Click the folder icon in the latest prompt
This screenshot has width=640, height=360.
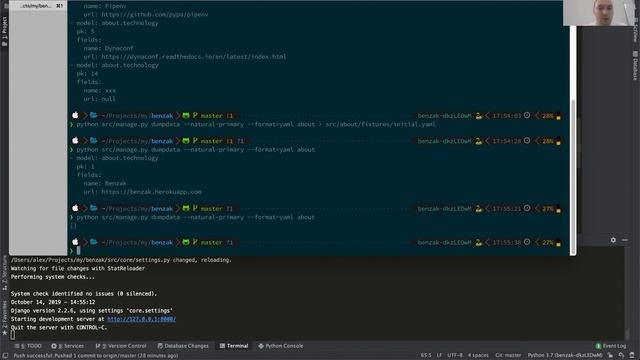click(93, 242)
